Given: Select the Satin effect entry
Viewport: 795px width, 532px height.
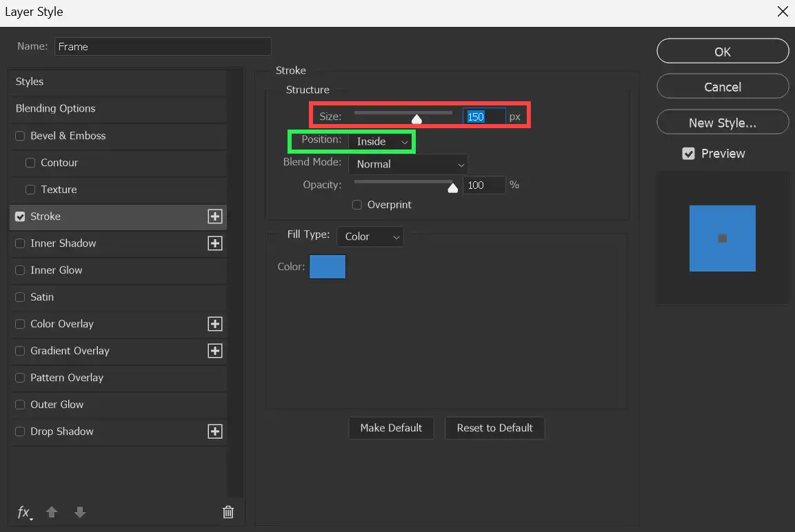Looking at the screenshot, I should coord(41,297).
